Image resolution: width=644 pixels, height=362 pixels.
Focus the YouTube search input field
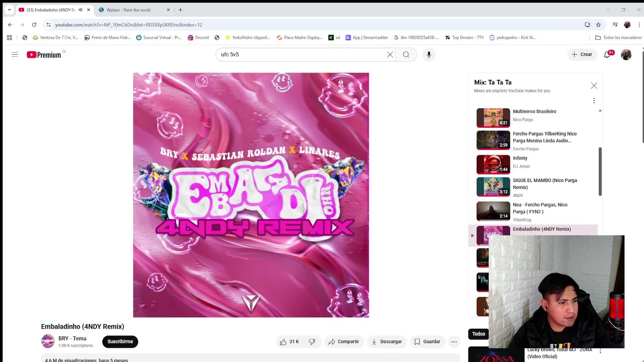click(301, 54)
